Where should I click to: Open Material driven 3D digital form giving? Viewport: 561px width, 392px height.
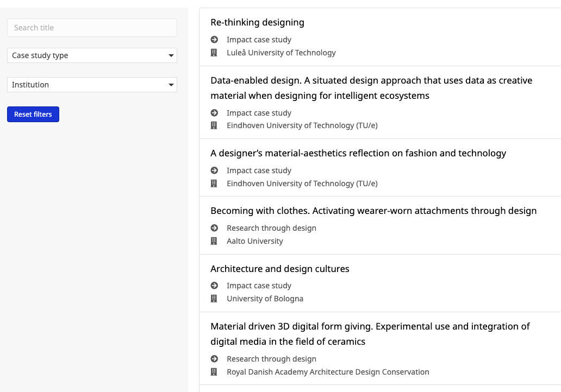[x=370, y=334]
